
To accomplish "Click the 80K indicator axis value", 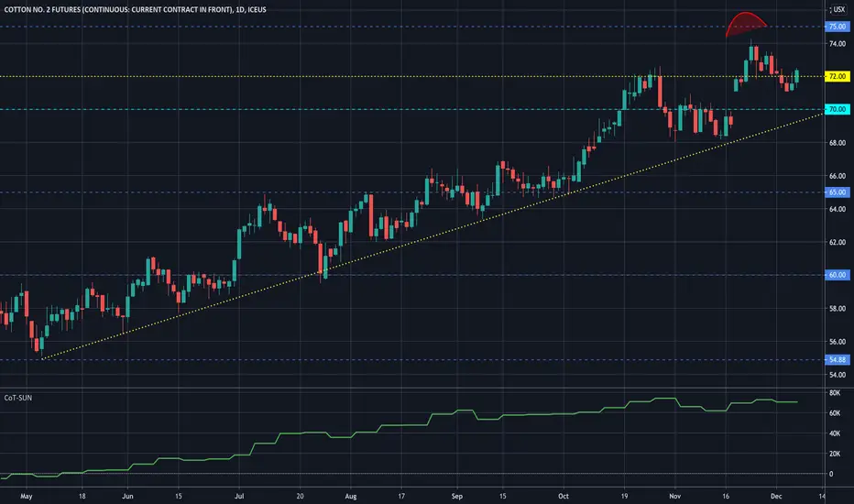I will point(835,393).
